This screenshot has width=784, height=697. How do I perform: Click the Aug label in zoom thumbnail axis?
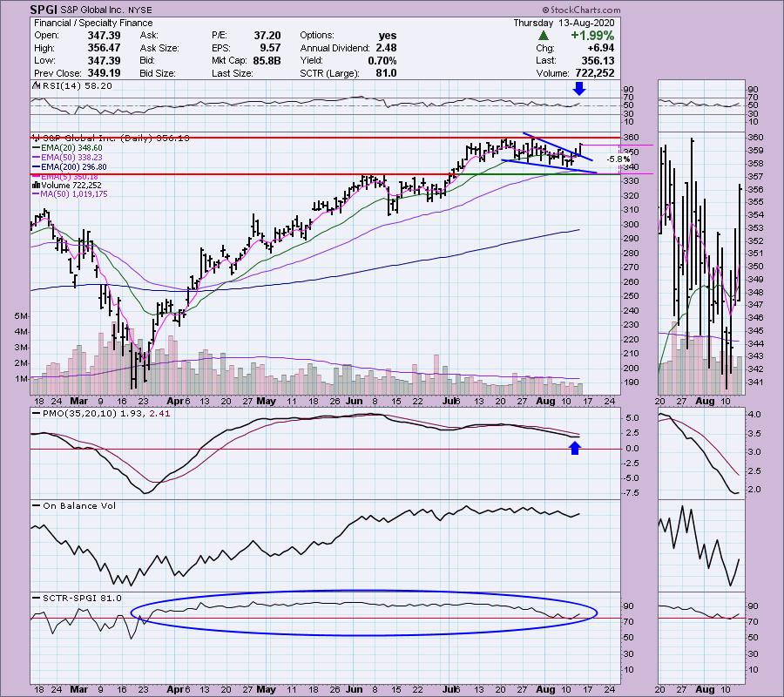point(705,401)
